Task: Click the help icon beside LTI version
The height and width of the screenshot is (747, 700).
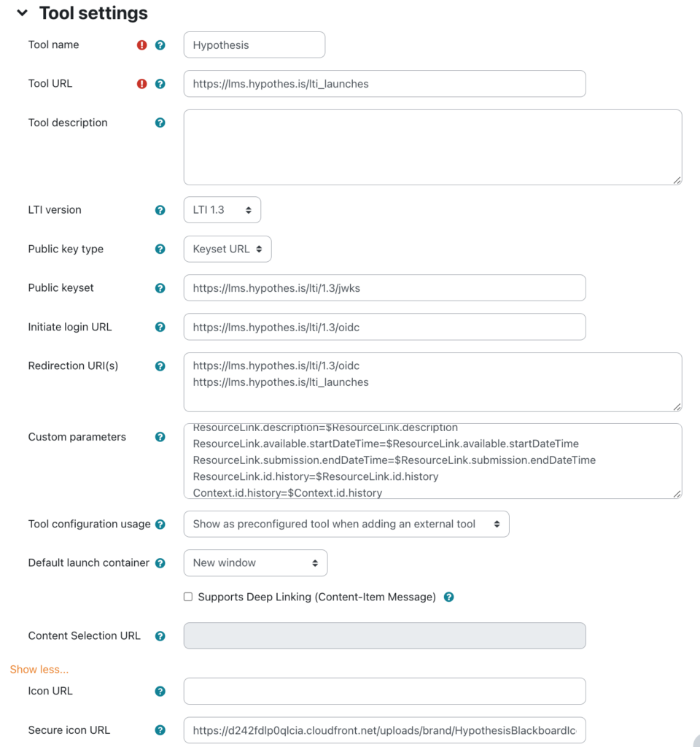Action: click(160, 209)
